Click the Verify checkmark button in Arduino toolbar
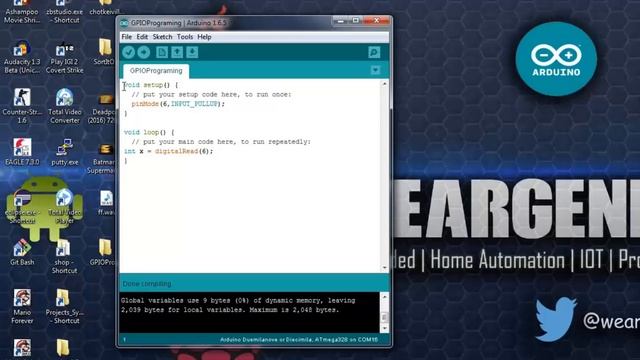The height and width of the screenshot is (360, 640). pyautogui.click(x=129, y=52)
